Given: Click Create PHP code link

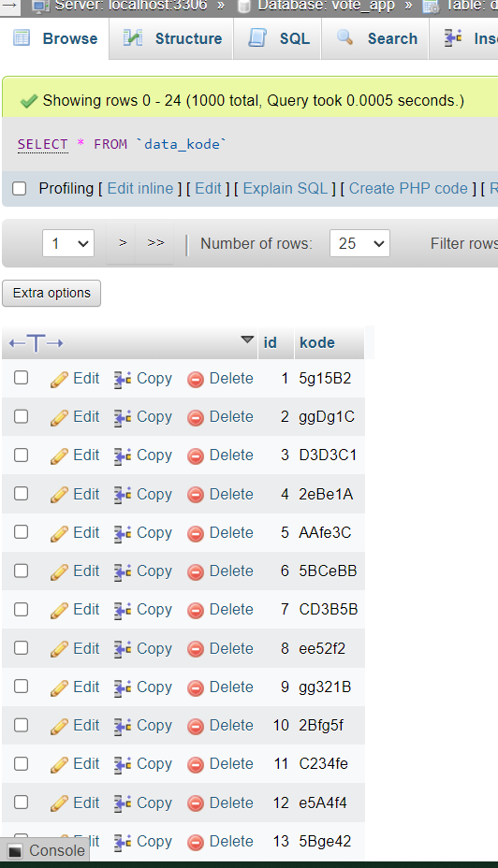Looking at the screenshot, I should 408,189.
